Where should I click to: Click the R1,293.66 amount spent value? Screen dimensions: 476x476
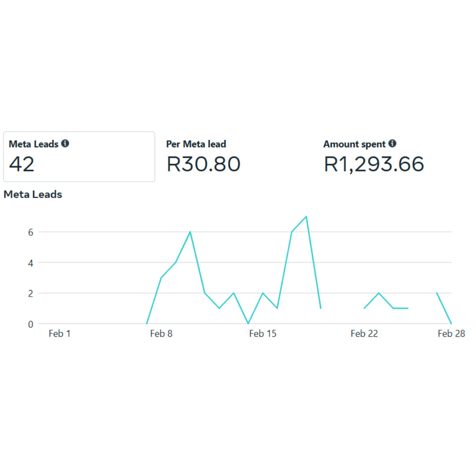(374, 164)
